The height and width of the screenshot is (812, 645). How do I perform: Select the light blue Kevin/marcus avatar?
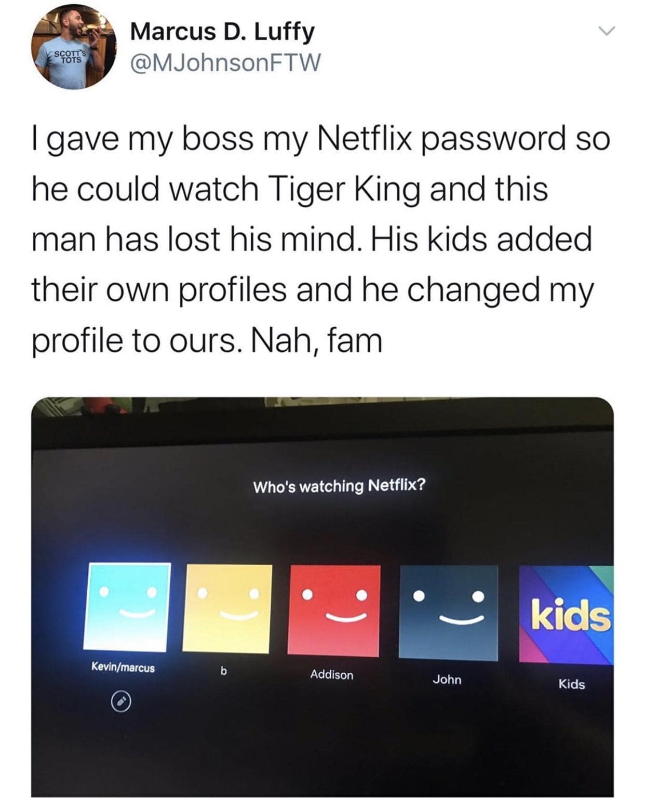(127, 606)
